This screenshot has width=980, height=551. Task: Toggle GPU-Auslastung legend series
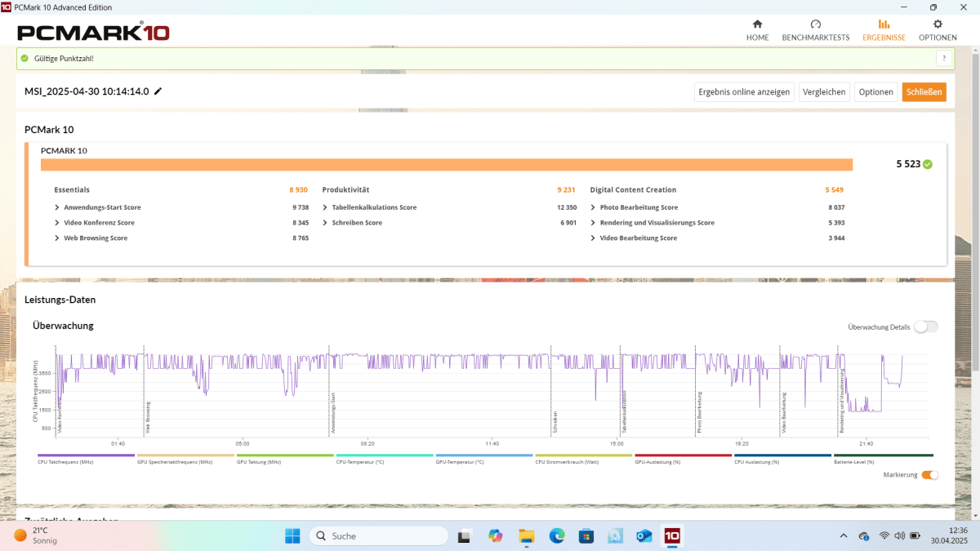coord(683,459)
